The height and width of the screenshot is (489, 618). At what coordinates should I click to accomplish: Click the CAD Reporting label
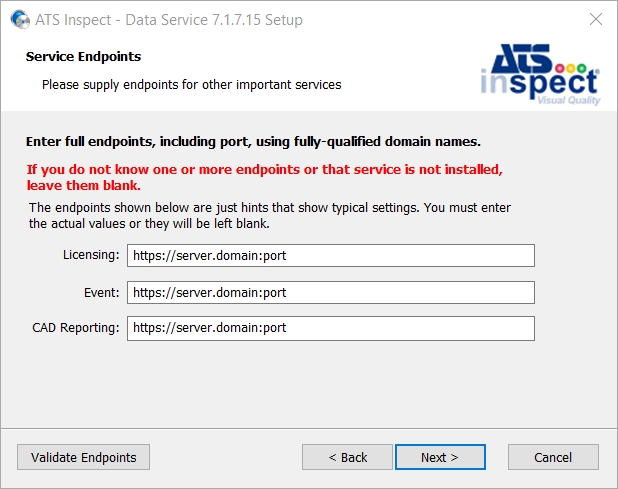click(x=76, y=328)
